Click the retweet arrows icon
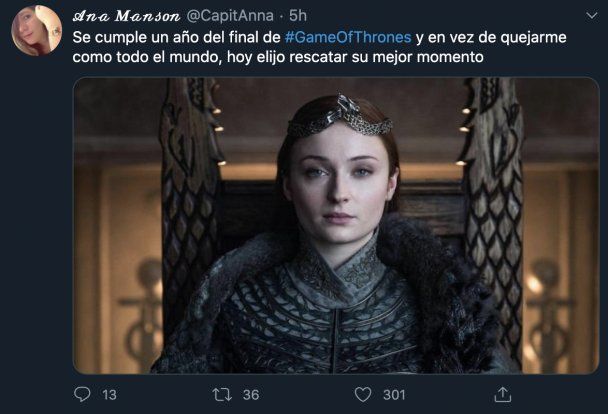The height and width of the screenshot is (414, 608). (222, 395)
